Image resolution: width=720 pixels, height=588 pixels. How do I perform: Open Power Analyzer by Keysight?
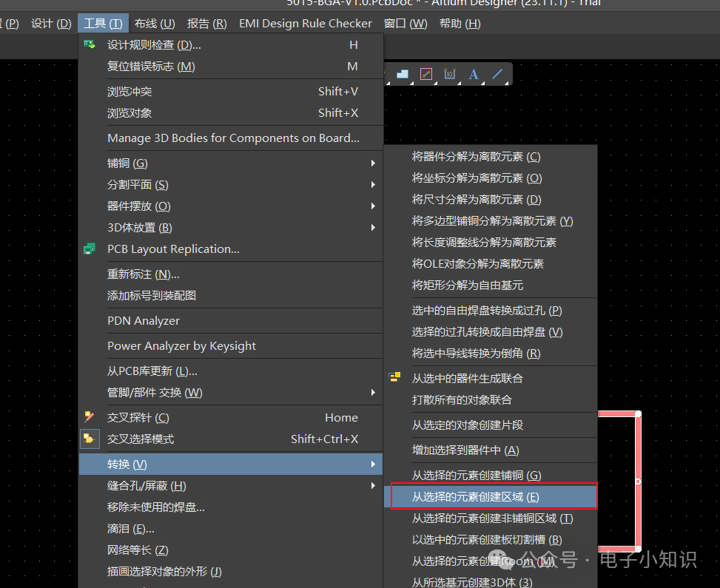[x=231, y=345]
